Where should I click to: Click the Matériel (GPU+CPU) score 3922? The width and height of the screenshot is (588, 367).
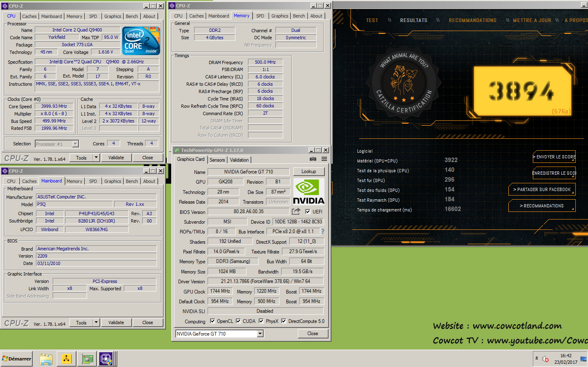pyautogui.click(x=451, y=160)
